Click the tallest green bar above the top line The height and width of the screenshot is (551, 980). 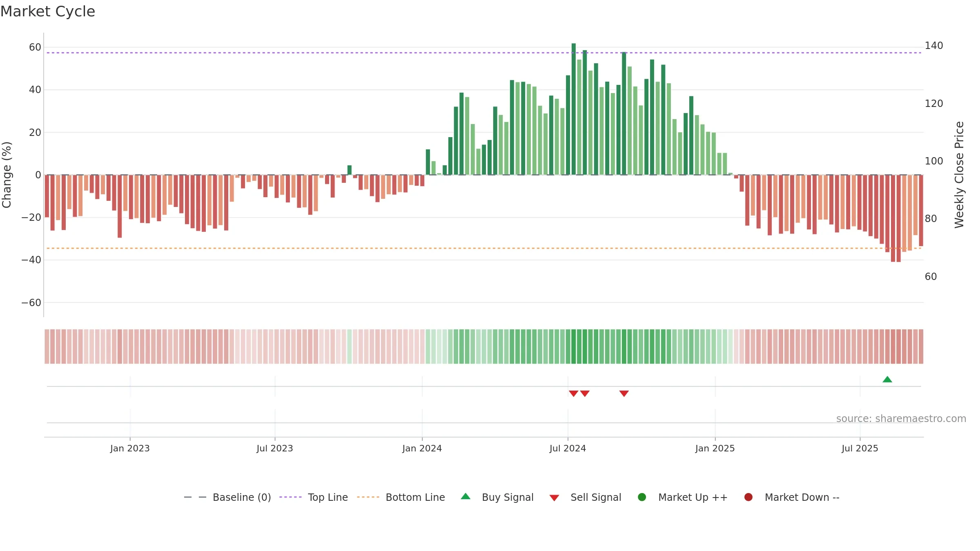[574, 109]
